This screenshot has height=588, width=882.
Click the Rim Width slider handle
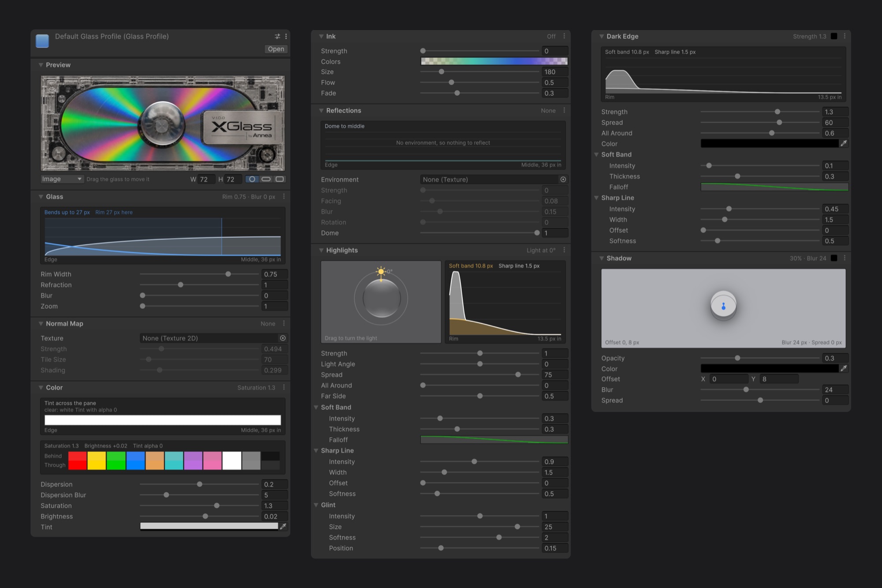[x=228, y=274]
